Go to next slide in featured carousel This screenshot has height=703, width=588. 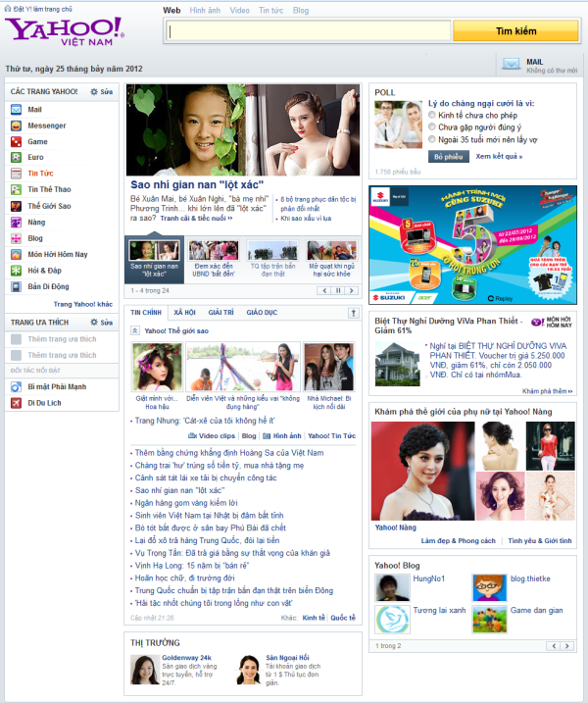pyautogui.click(x=352, y=290)
